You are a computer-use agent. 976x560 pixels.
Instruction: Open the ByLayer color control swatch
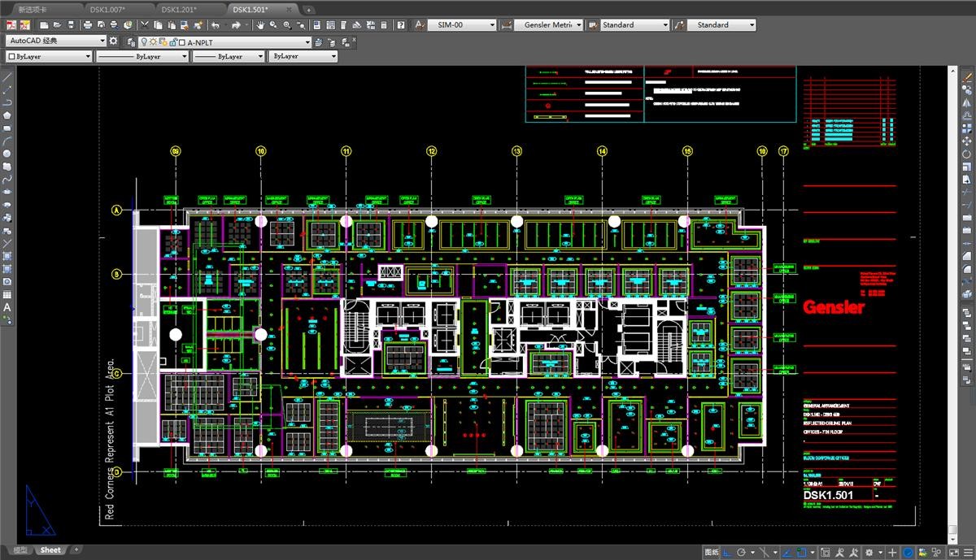[49, 56]
